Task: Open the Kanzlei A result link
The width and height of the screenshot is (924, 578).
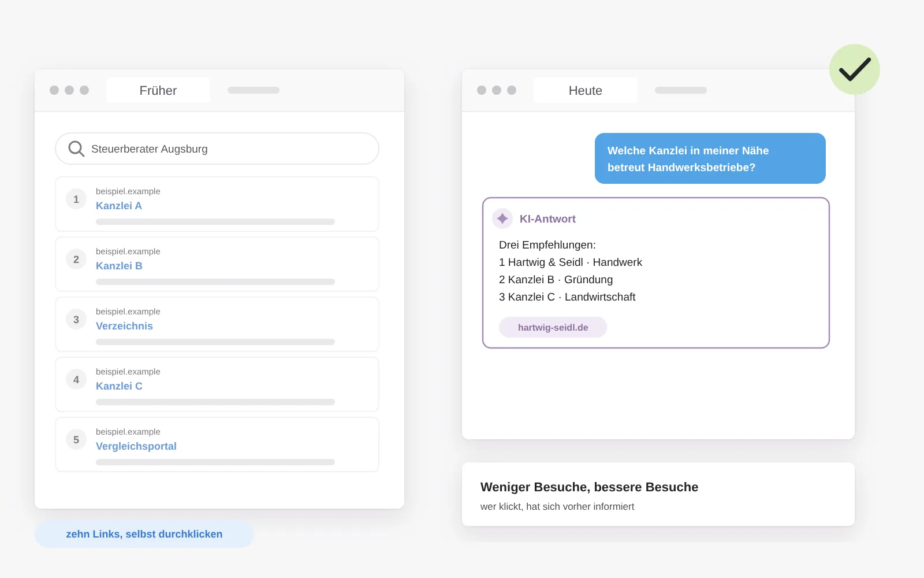Action: (119, 206)
